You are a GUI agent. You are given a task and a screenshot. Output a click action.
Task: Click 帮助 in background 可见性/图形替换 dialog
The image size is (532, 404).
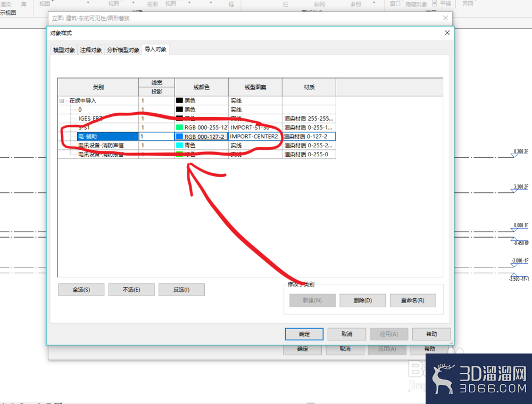[x=429, y=349]
